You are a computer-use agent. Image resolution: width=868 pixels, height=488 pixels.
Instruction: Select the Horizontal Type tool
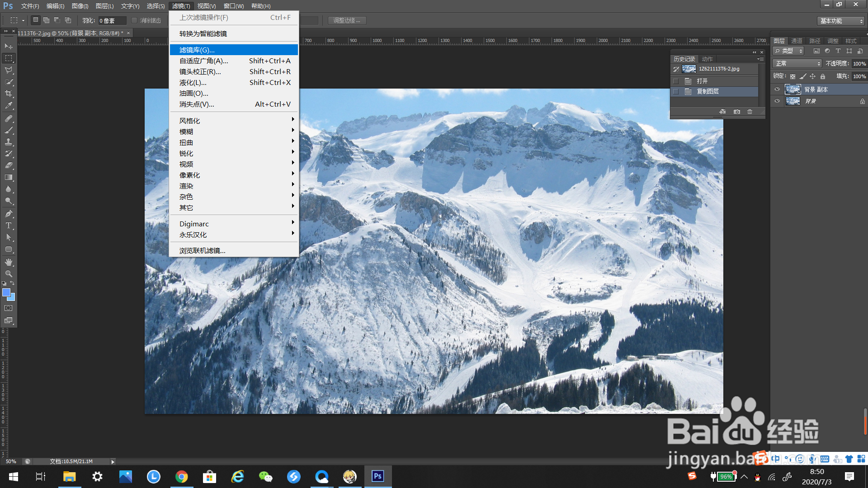[x=9, y=225]
